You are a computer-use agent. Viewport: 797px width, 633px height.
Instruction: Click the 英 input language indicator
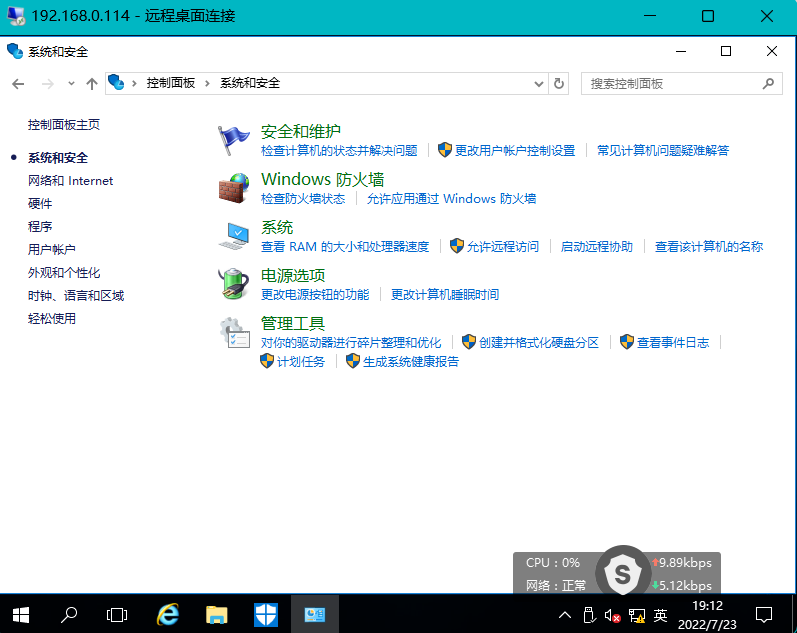(660, 615)
